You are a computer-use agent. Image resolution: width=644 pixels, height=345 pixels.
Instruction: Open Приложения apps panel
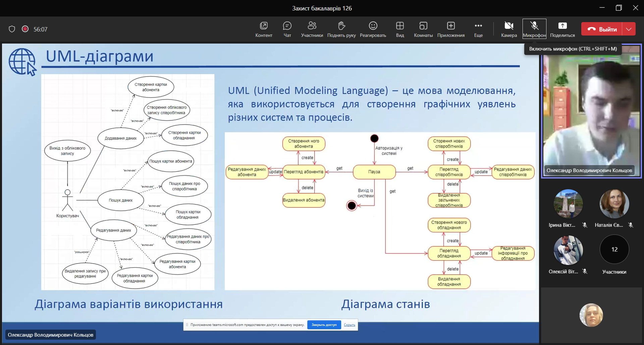click(451, 29)
